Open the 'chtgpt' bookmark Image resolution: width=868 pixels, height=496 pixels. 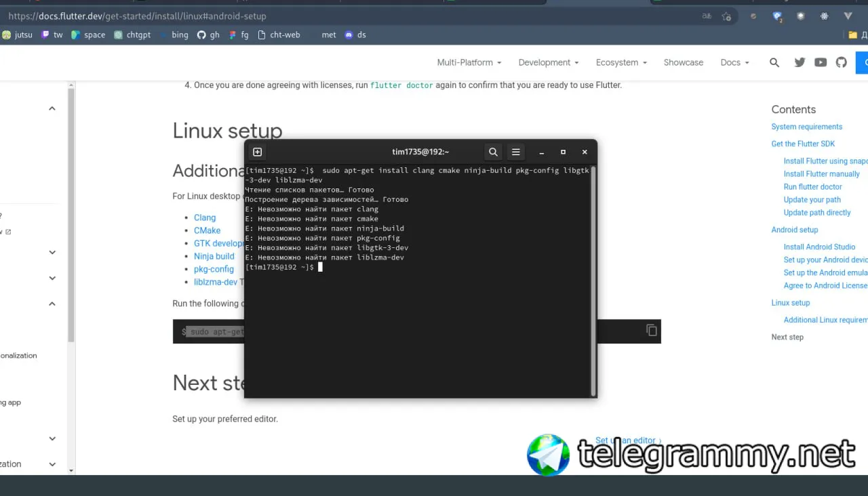[132, 35]
